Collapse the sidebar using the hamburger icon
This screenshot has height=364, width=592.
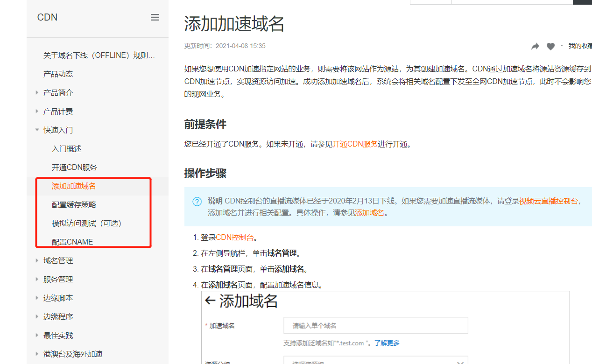(x=155, y=17)
